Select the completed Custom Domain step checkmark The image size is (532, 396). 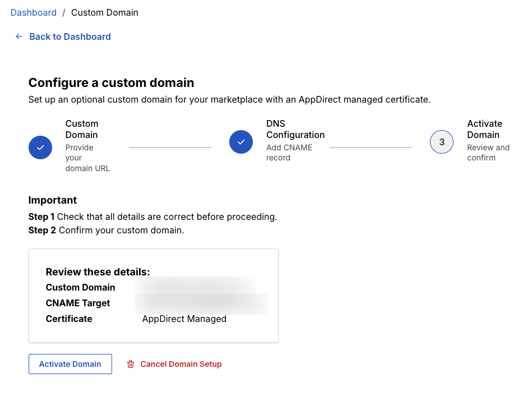[x=40, y=148]
